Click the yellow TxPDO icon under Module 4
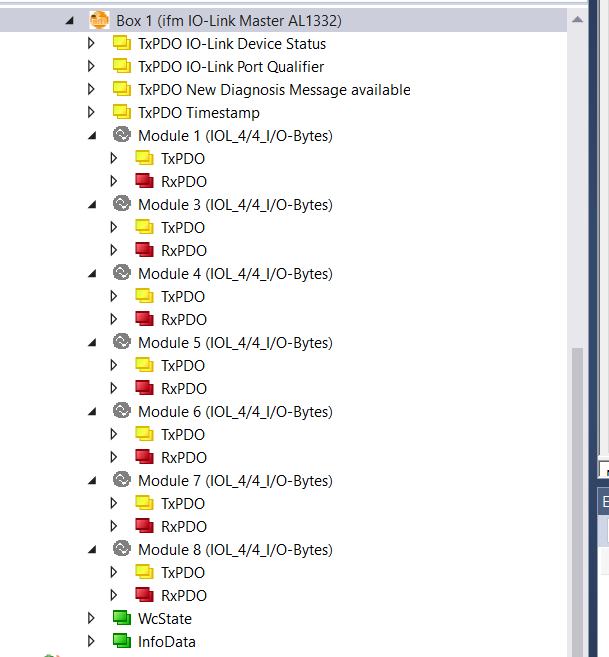609x657 pixels. [145, 296]
